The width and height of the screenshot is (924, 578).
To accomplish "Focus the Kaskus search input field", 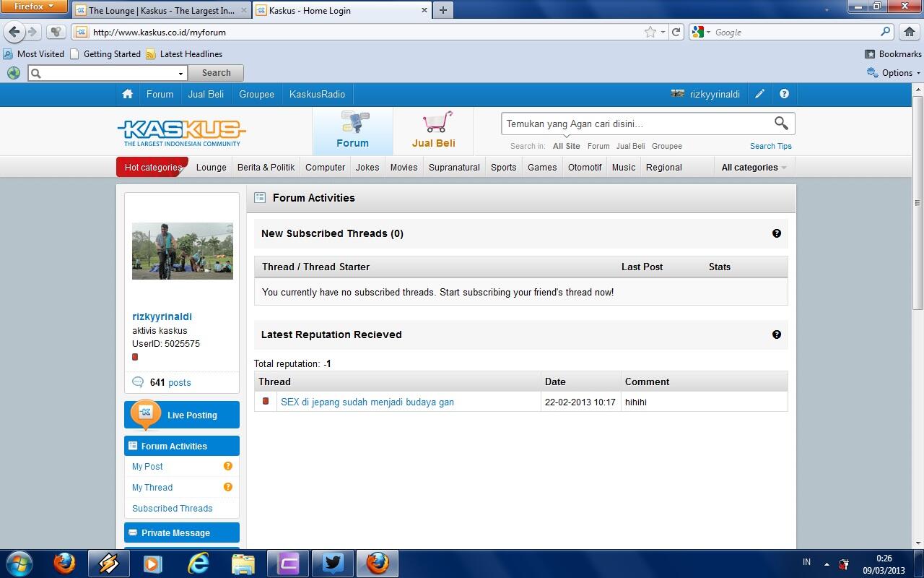I will (x=637, y=124).
